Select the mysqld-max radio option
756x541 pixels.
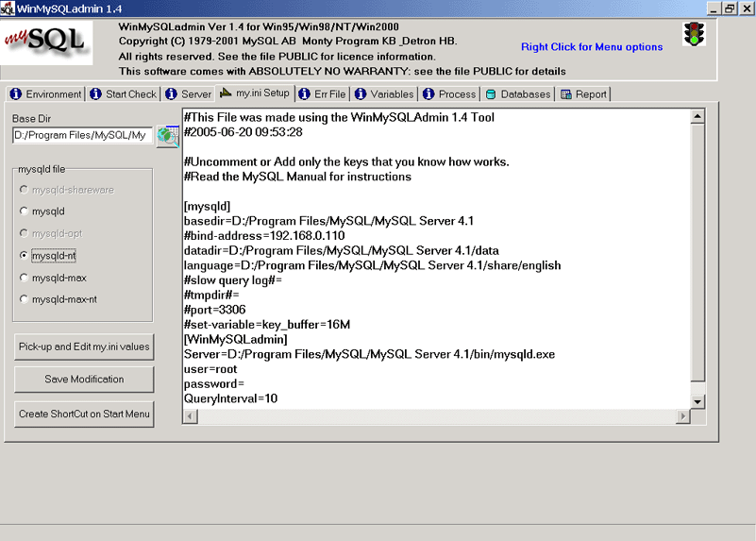(53, 278)
